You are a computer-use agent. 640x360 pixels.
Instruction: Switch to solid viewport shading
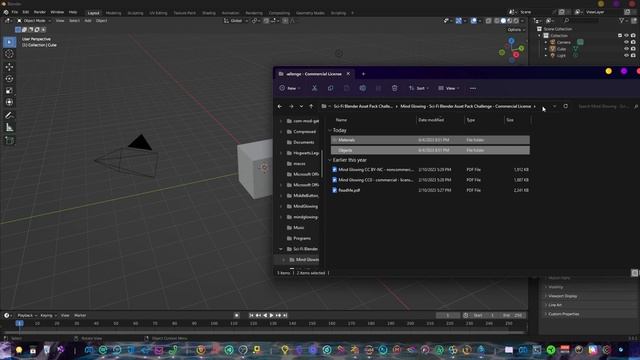pyautogui.click(x=503, y=20)
